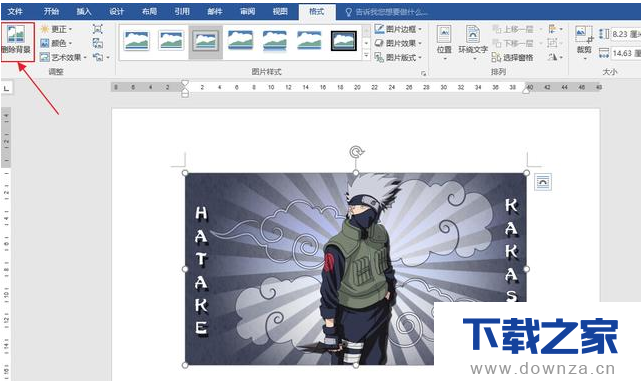Screen dimensions: 644x387
Task: Switch to the 插入 ribbon tab
Action: (x=84, y=12)
